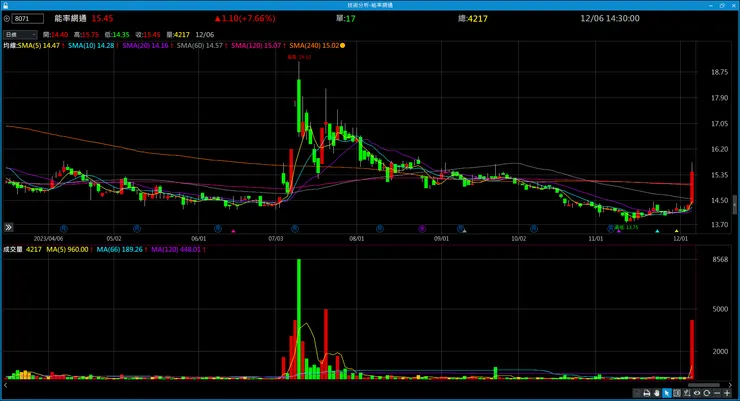Click the 成交量 indicator label
Viewport: 740px width, 401px height.
(x=13, y=250)
